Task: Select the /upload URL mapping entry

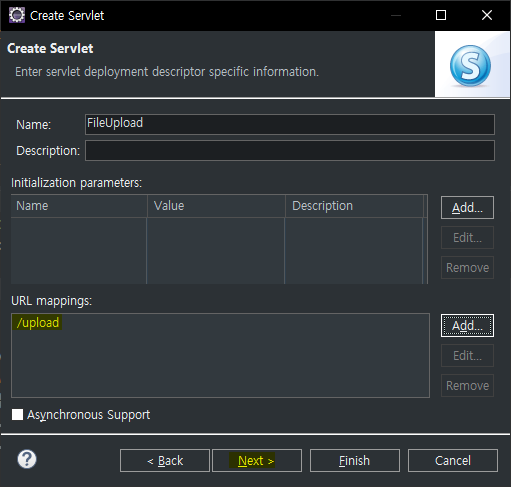Action: [38, 323]
